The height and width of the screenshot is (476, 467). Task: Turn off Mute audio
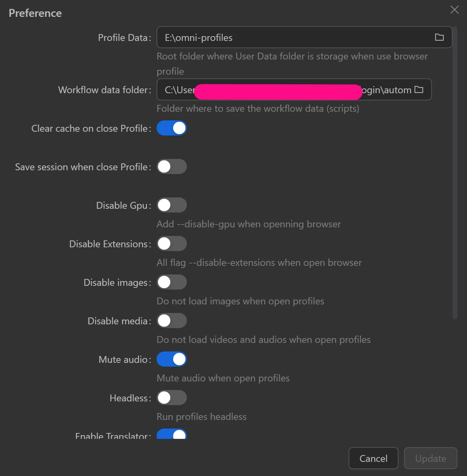(172, 359)
